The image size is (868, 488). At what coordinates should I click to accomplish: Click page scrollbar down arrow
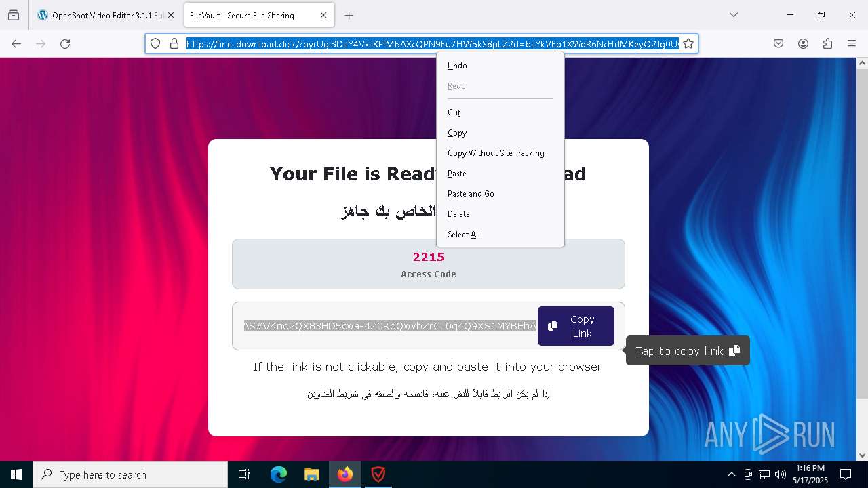point(862,455)
